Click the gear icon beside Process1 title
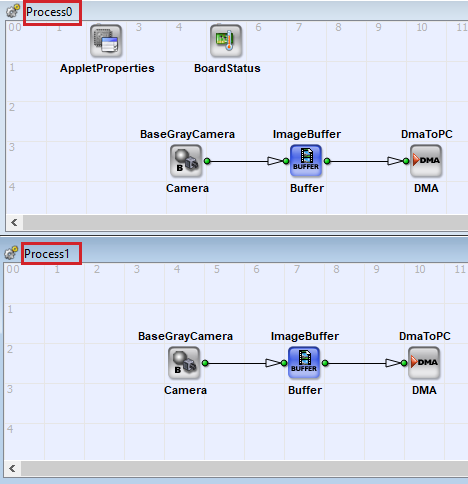 pyautogui.click(x=11, y=253)
